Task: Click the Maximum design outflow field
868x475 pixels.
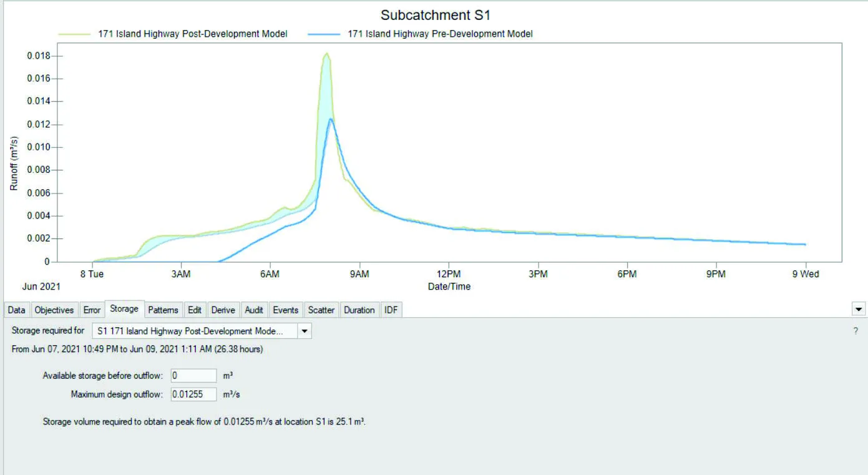Action: [x=193, y=394]
